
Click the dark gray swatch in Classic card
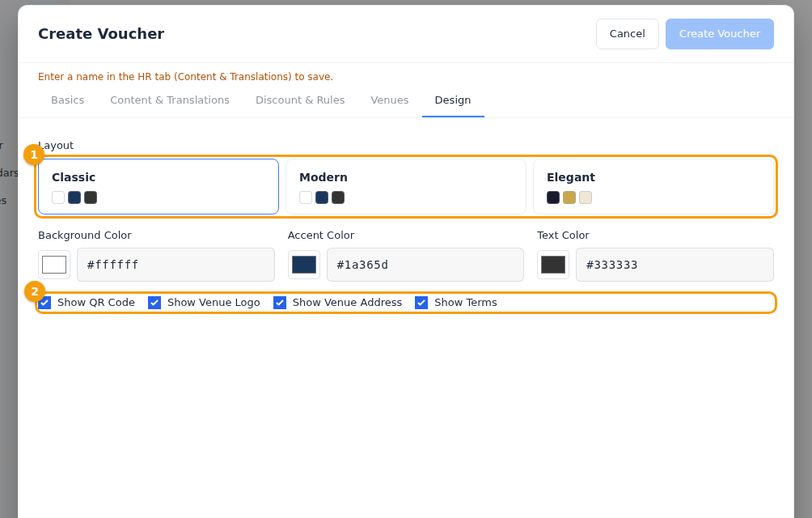tap(91, 197)
